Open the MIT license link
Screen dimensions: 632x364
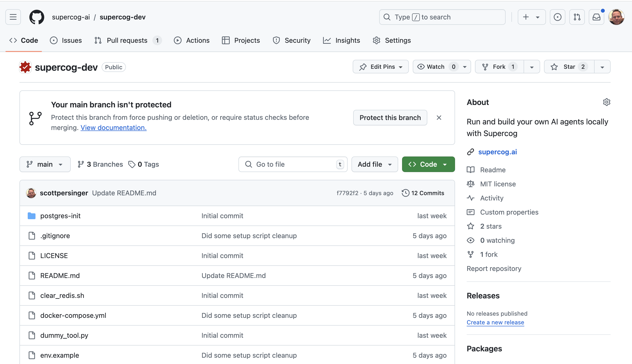(x=498, y=184)
